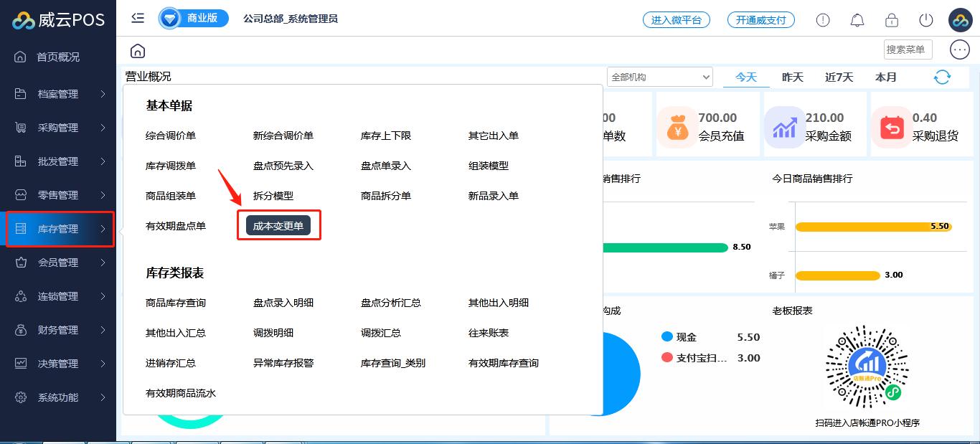Viewport: 980px width, 444px height.
Task: Open 成本变更单 in the menu
Action: click(278, 226)
